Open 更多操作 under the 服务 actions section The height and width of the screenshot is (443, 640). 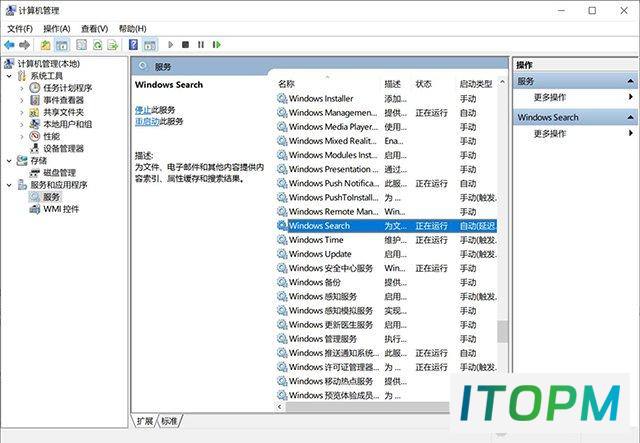(x=550, y=97)
